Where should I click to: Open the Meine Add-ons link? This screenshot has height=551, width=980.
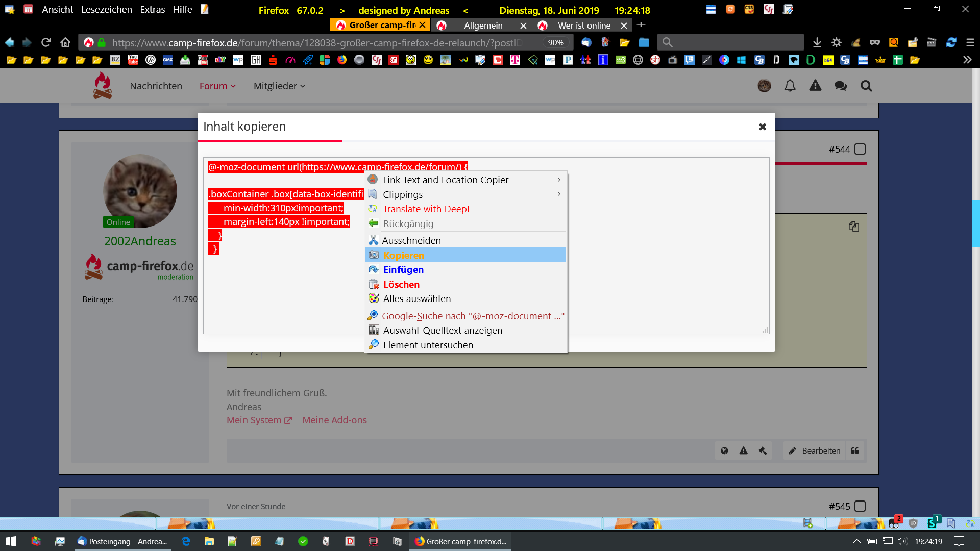coord(334,420)
